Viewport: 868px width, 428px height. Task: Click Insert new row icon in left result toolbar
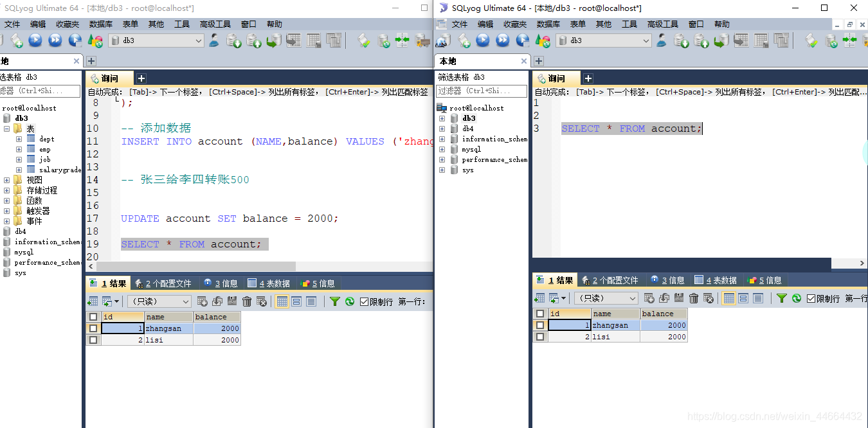click(x=202, y=301)
